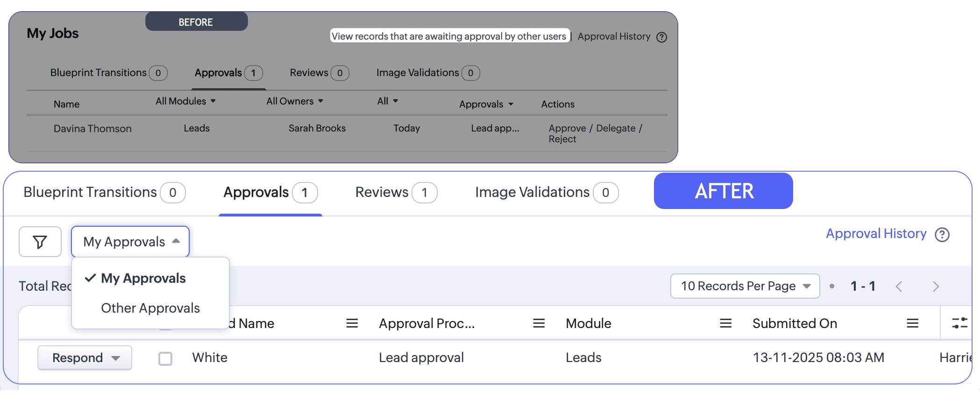Tick the checkbox for the White record

(165, 358)
